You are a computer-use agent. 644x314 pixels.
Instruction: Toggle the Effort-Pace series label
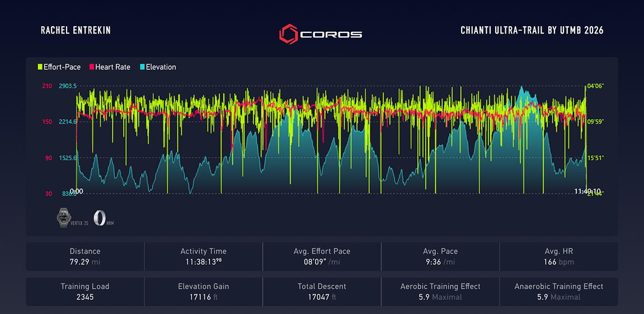(62, 67)
